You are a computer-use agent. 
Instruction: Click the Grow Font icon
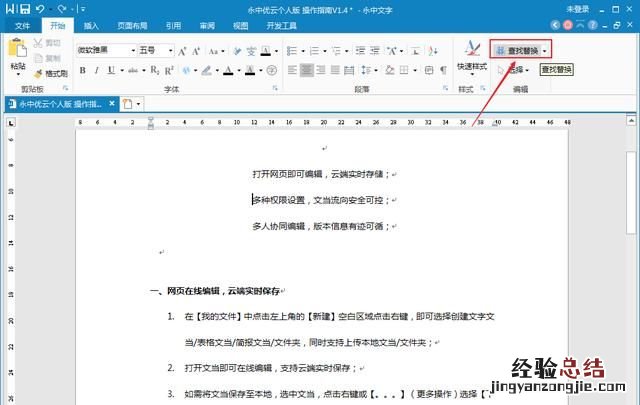182,51
